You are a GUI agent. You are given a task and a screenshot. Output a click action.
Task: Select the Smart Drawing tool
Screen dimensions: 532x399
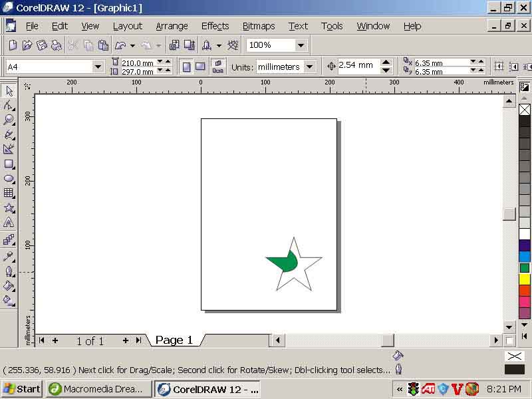(x=9, y=149)
